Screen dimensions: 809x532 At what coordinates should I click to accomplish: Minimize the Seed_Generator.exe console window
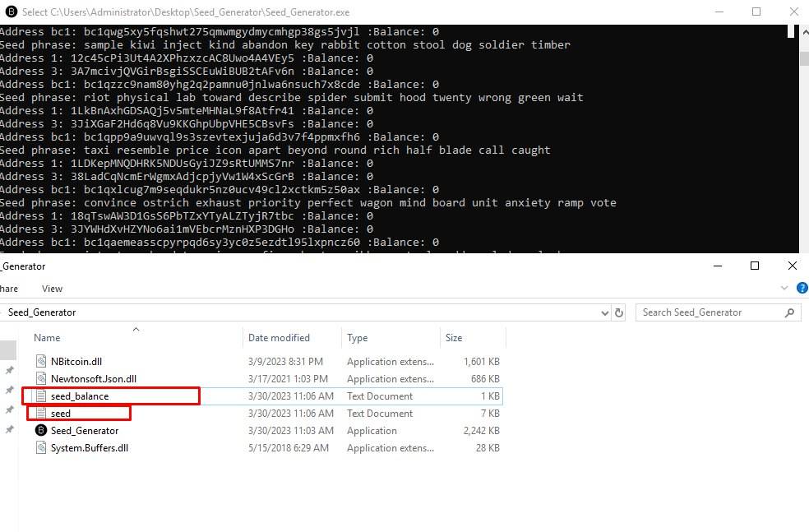pyautogui.click(x=719, y=12)
